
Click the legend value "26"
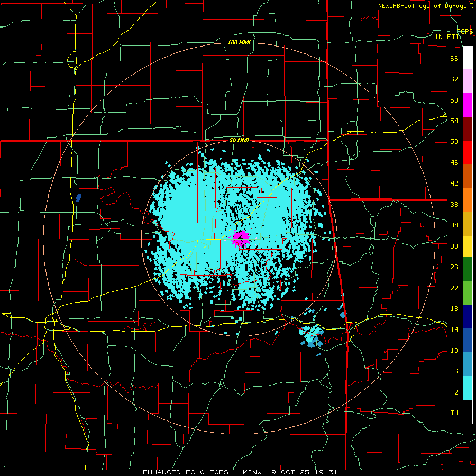(x=454, y=267)
